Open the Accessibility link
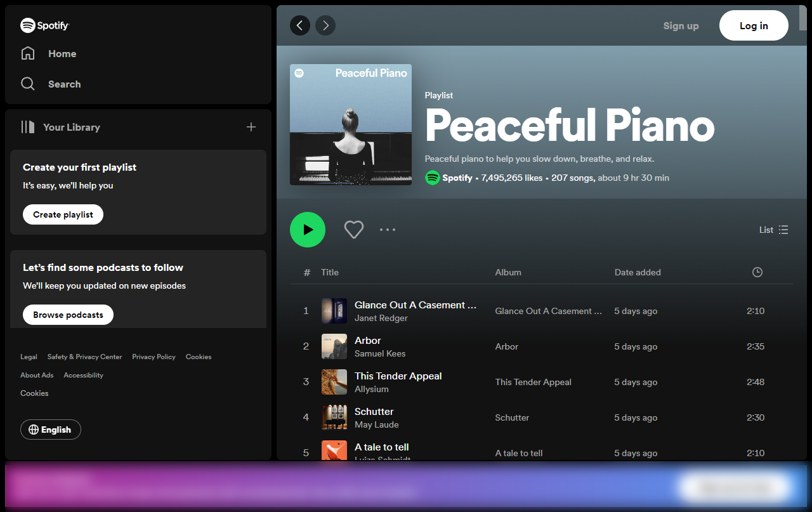This screenshot has height=512, width=812. click(x=83, y=375)
